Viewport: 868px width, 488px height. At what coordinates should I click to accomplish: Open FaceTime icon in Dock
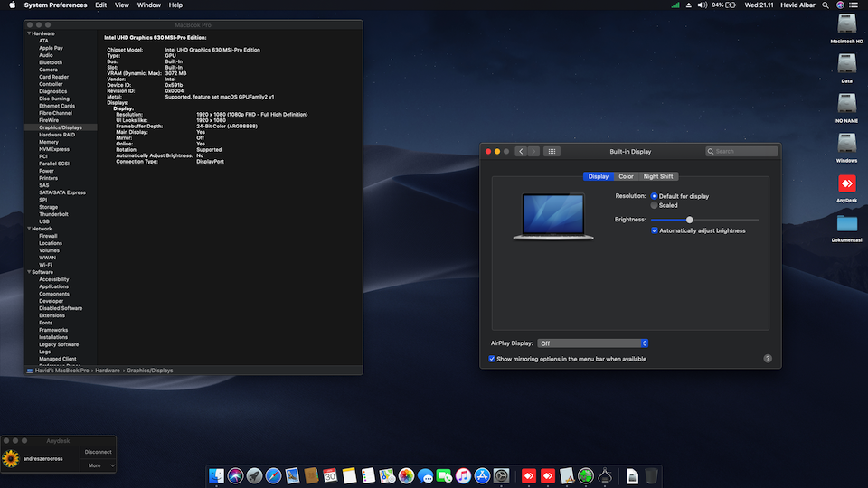pos(444,476)
